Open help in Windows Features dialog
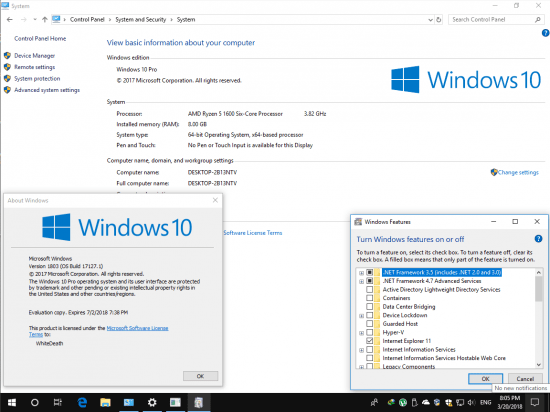The height and width of the screenshot is (412, 550). (538, 239)
